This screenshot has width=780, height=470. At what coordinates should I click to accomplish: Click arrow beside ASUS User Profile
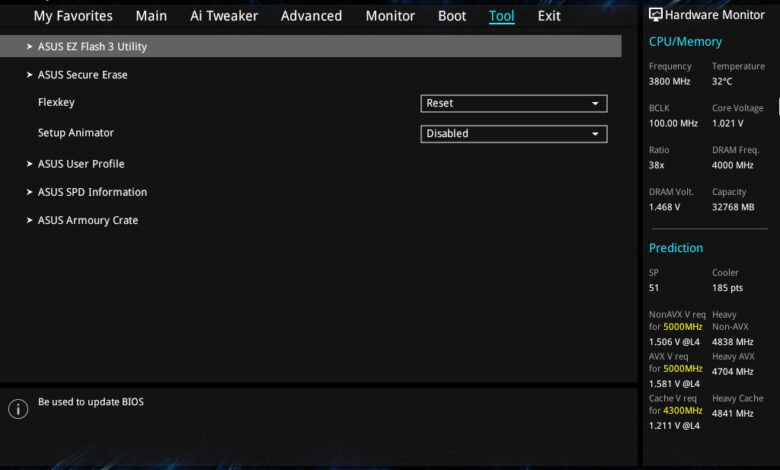(29, 164)
